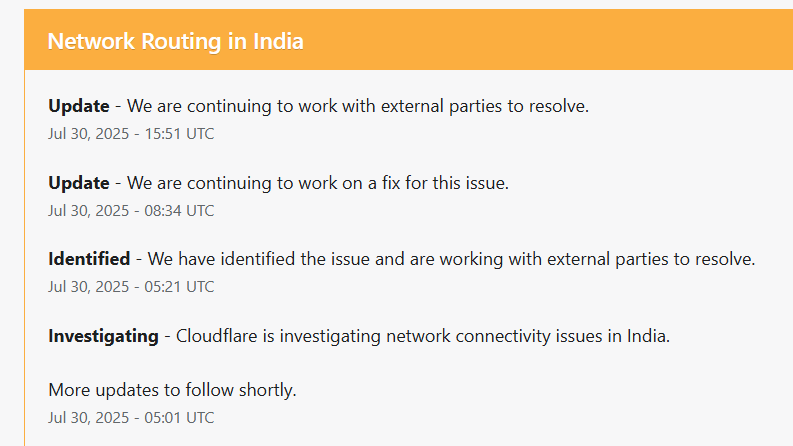Click the Identified status label
793x446 pixels.
click(x=89, y=259)
